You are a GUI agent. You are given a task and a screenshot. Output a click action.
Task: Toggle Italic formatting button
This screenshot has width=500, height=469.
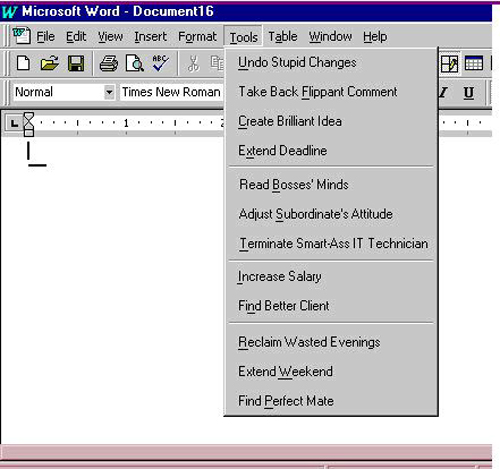443,93
